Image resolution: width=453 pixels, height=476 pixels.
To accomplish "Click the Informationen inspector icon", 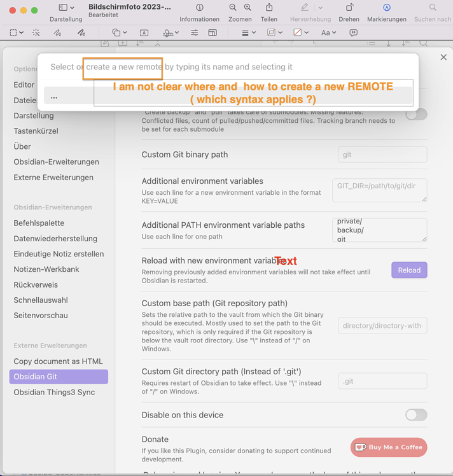I will tap(199, 8).
